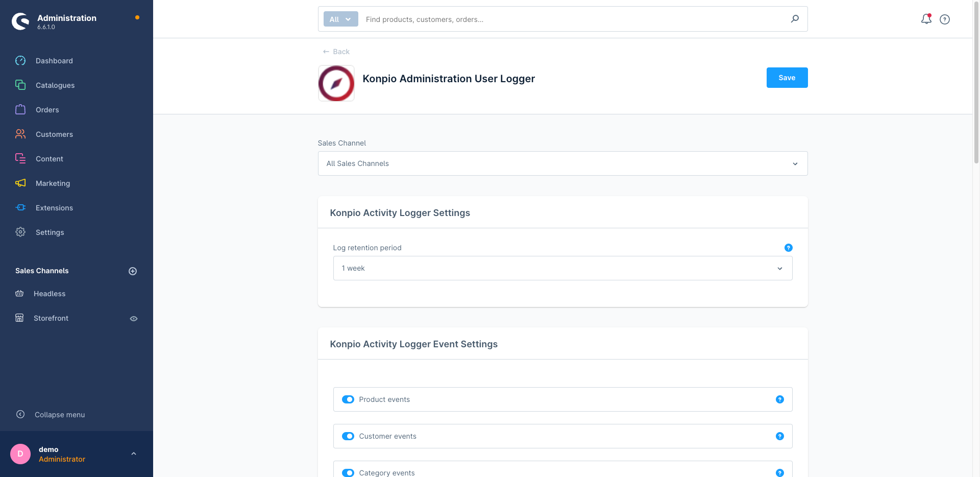Viewport: 980px width, 477px height.
Task: Click the retention period dropdown chevron
Action: 780,269
